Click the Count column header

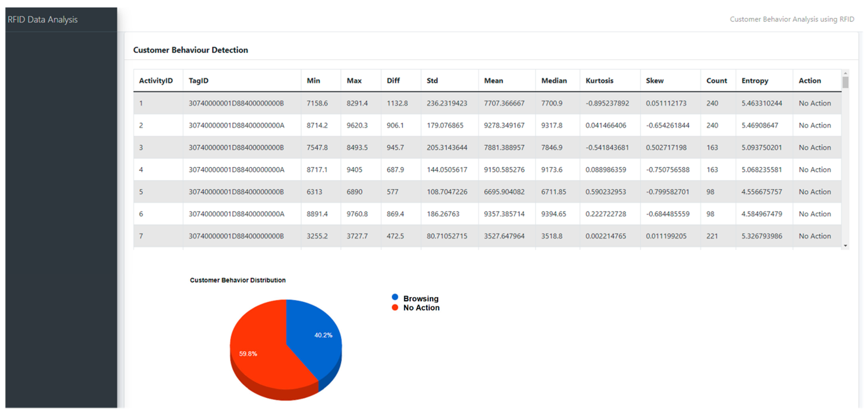coord(716,81)
